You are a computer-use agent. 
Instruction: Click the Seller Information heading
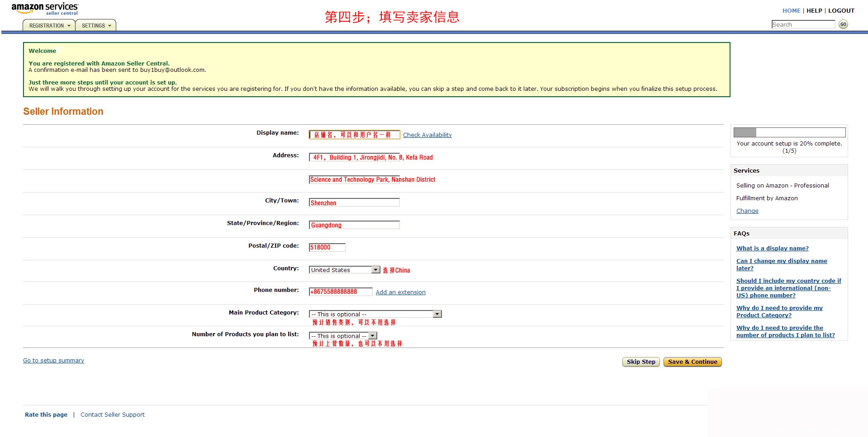(x=63, y=112)
